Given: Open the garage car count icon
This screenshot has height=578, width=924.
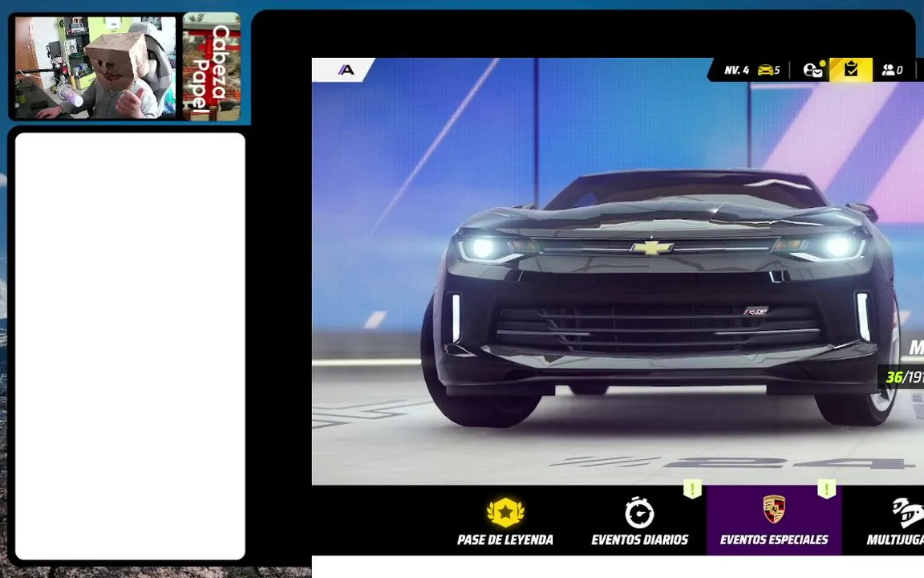Looking at the screenshot, I should (x=768, y=70).
